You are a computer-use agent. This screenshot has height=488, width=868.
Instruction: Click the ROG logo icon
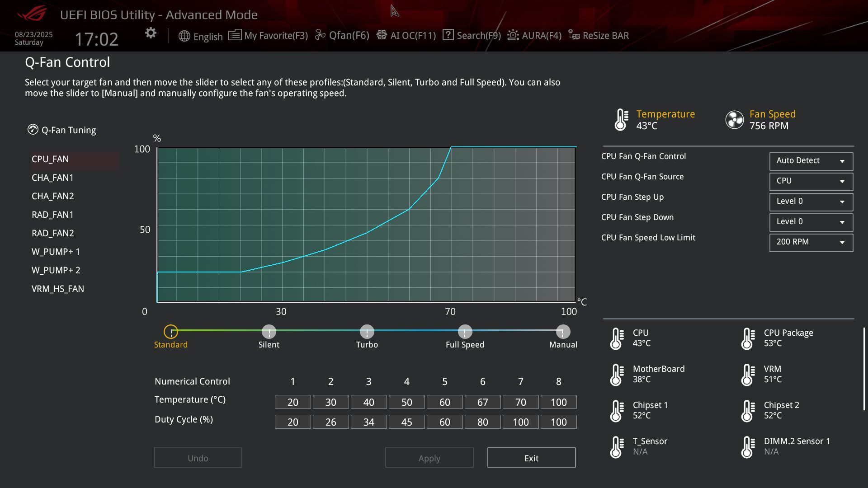[x=32, y=14]
